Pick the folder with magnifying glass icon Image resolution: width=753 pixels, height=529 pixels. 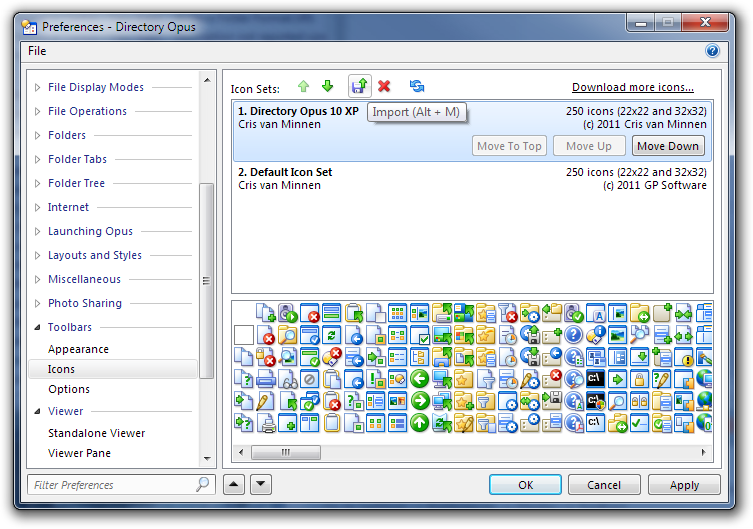288,335
